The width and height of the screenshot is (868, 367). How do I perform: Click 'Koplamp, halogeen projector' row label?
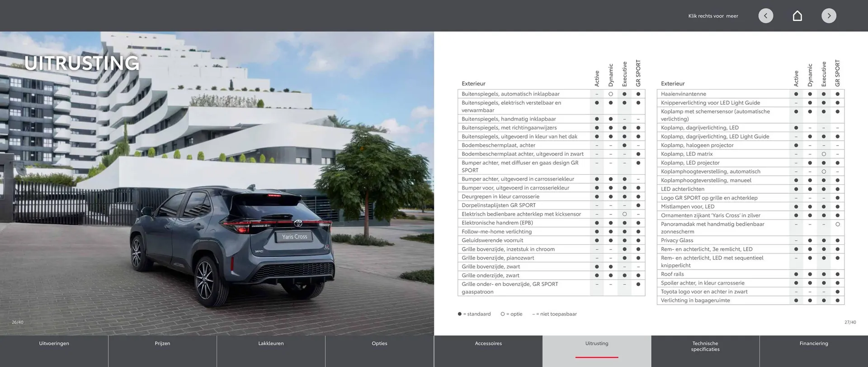click(697, 145)
